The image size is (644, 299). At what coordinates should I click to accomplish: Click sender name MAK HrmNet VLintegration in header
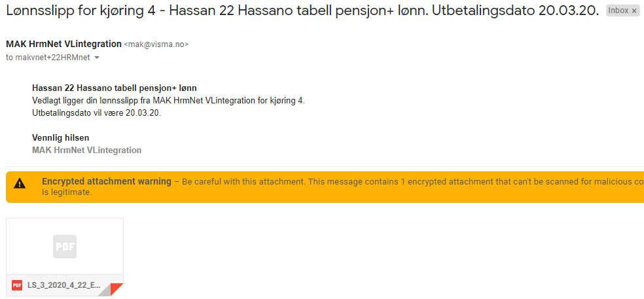click(x=63, y=44)
